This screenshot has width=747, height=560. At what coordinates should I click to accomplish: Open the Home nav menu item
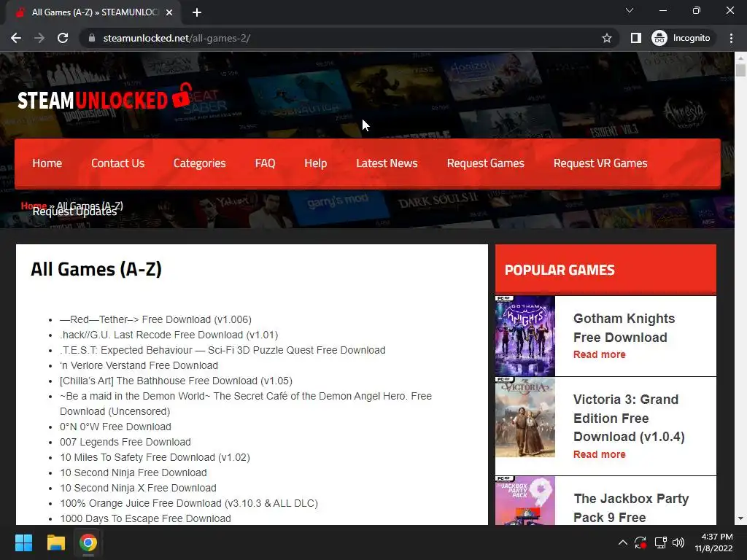pos(47,163)
